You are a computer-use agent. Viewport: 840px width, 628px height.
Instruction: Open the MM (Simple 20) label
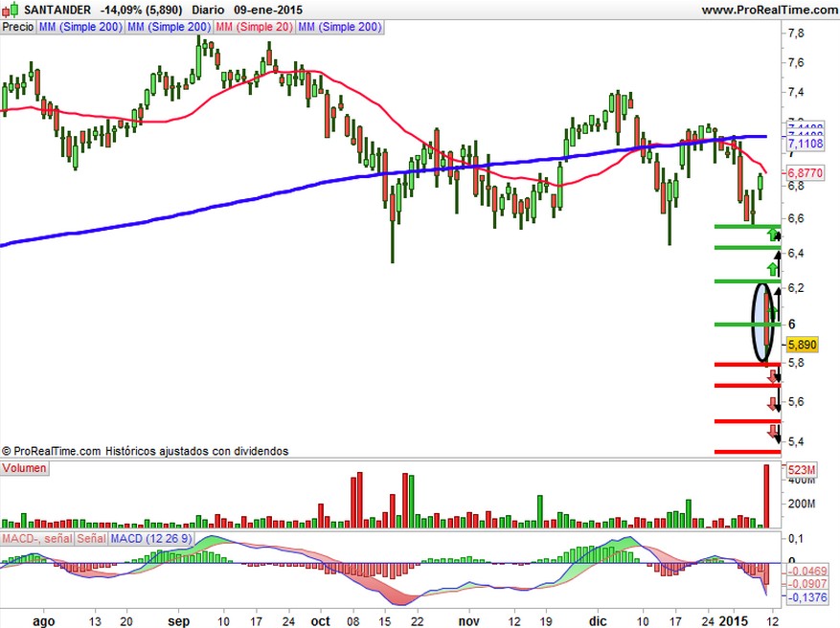[255, 27]
